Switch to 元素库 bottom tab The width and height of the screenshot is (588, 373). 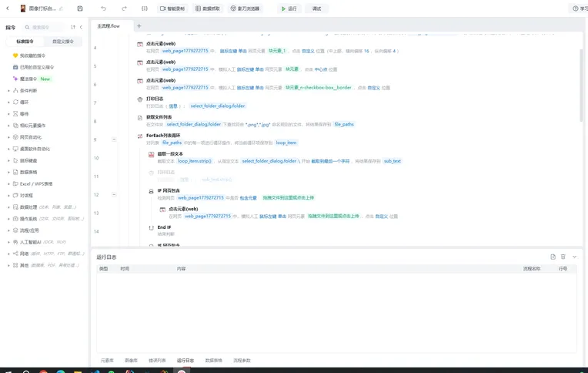click(107, 361)
